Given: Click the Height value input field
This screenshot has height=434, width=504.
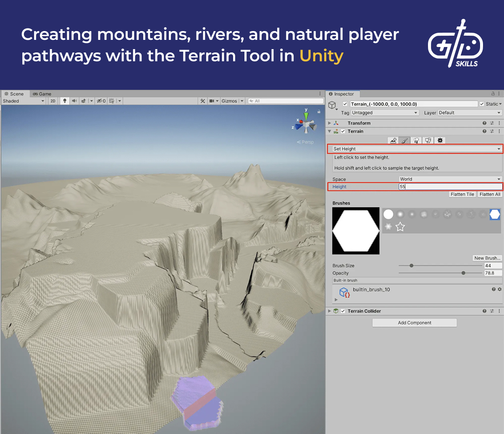Looking at the screenshot, I should tap(450, 187).
